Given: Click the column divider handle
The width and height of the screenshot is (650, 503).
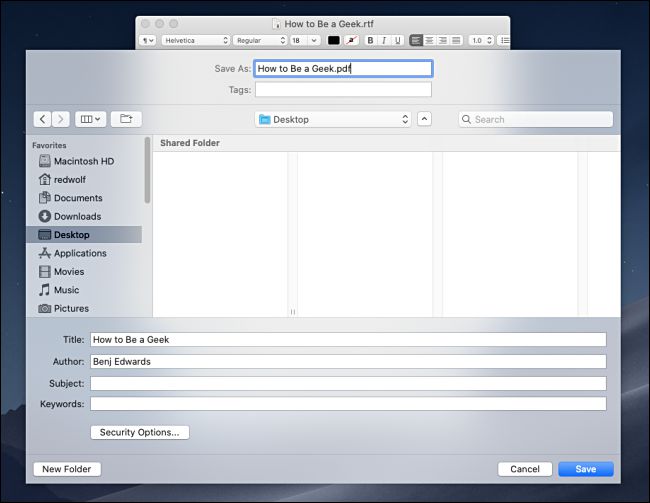Looking at the screenshot, I should pos(293,312).
